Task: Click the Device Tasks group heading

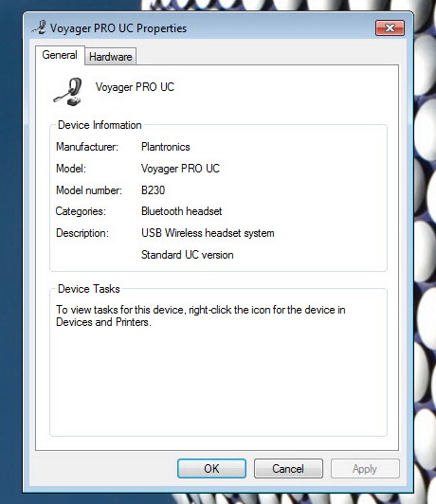Action: pyautogui.click(x=89, y=289)
